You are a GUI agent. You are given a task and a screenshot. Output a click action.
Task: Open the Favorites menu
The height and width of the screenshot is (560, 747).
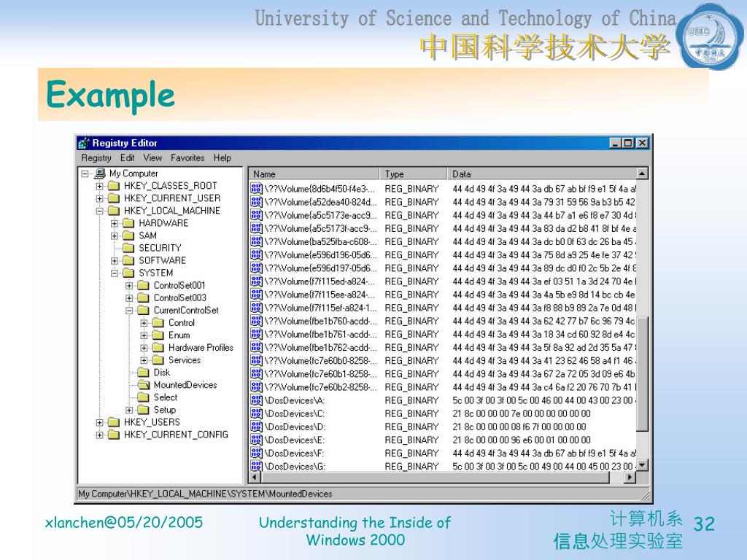click(187, 158)
